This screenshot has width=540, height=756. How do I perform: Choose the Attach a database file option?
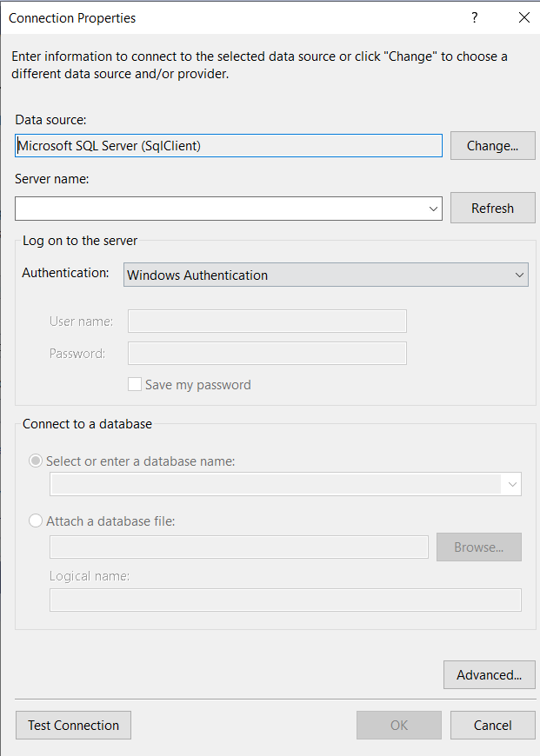[35, 520]
